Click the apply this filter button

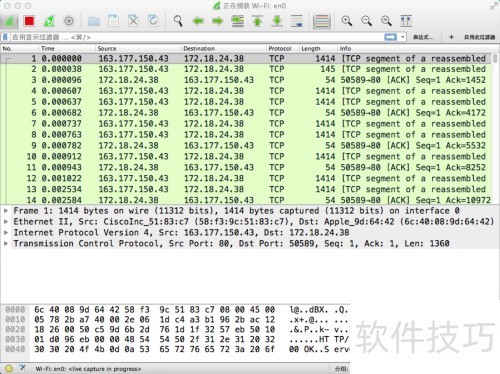click(479, 37)
